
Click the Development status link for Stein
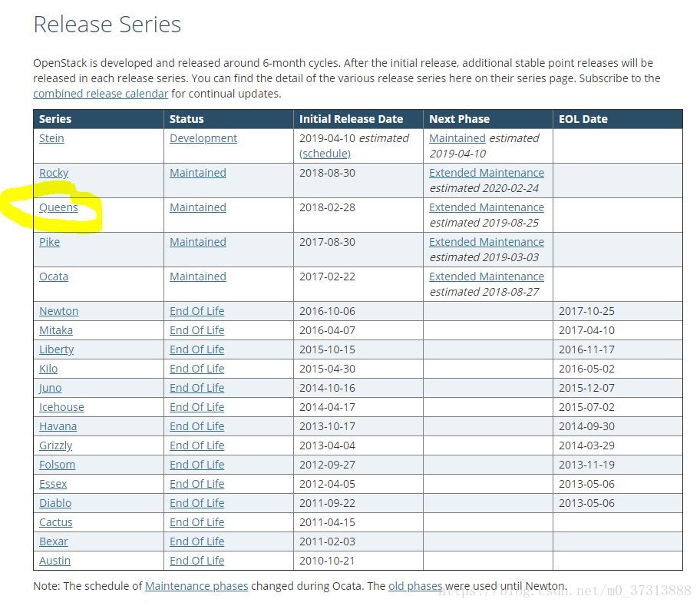point(203,138)
